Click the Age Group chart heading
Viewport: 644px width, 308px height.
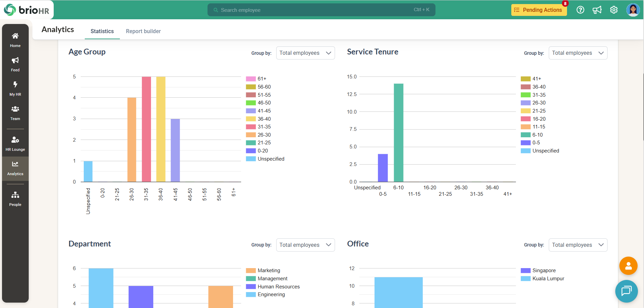click(87, 52)
